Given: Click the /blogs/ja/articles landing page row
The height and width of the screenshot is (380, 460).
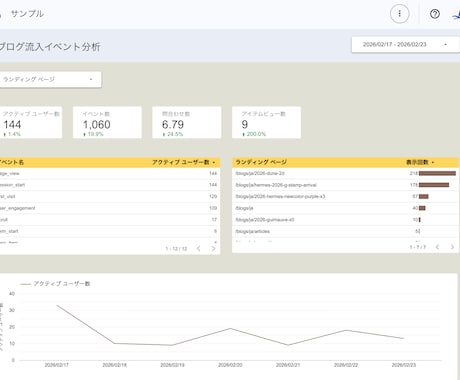Looking at the screenshot, I should pos(345,231).
